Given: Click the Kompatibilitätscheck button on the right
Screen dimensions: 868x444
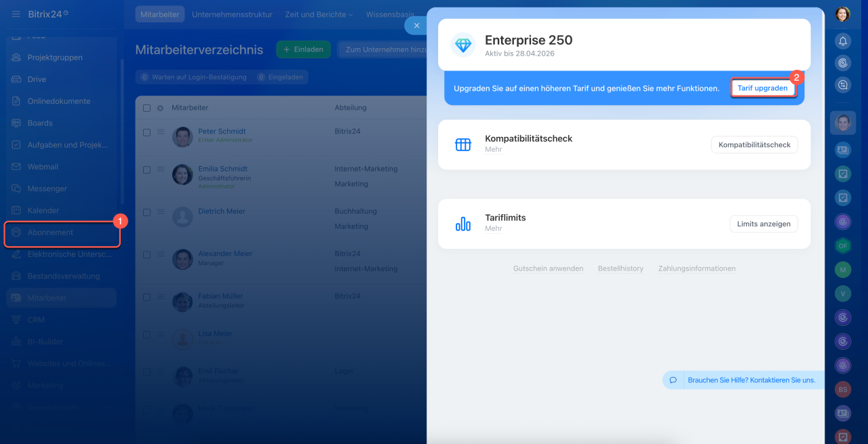Looking at the screenshot, I should coord(755,145).
